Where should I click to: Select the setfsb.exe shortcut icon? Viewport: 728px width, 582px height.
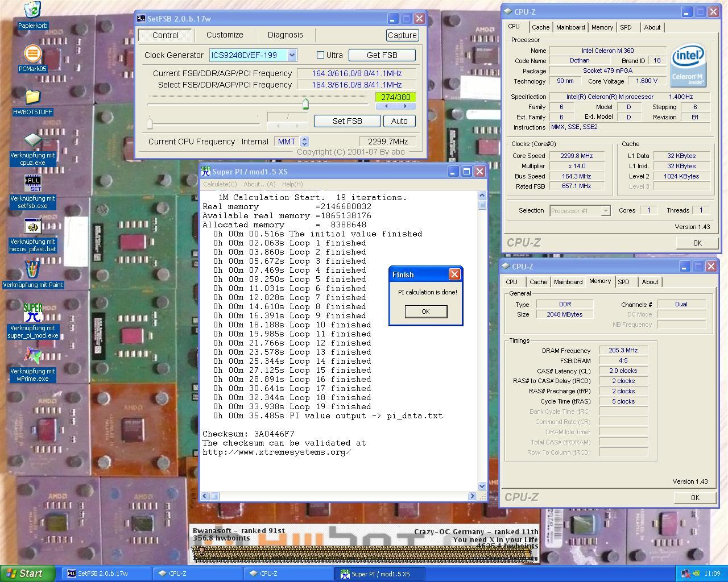pyautogui.click(x=32, y=184)
